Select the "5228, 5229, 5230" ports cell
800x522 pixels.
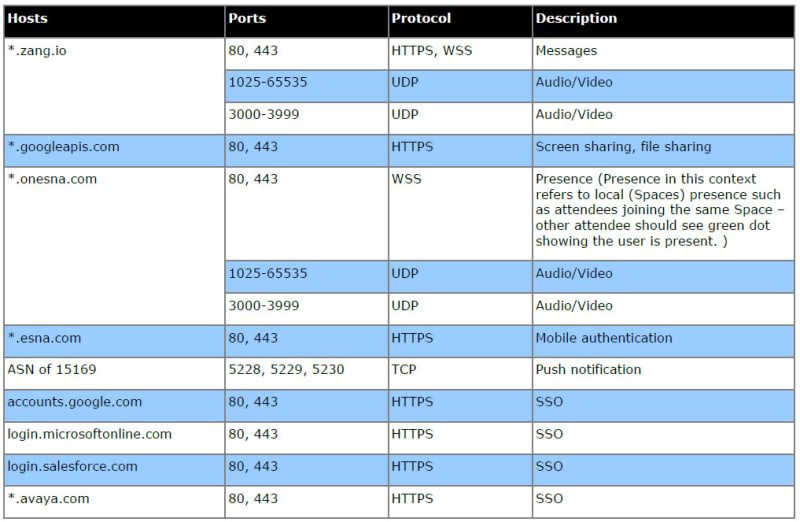click(307, 373)
